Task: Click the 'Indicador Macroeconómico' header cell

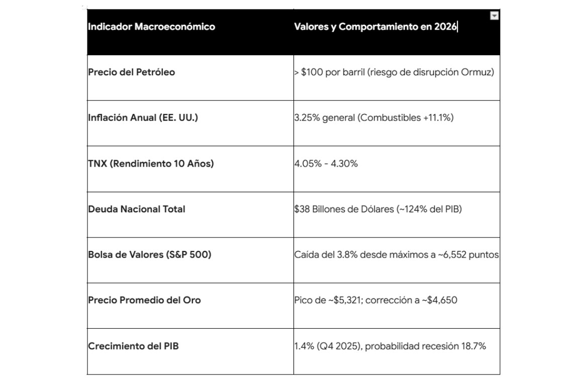Action: pyautogui.click(x=151, y=27)
